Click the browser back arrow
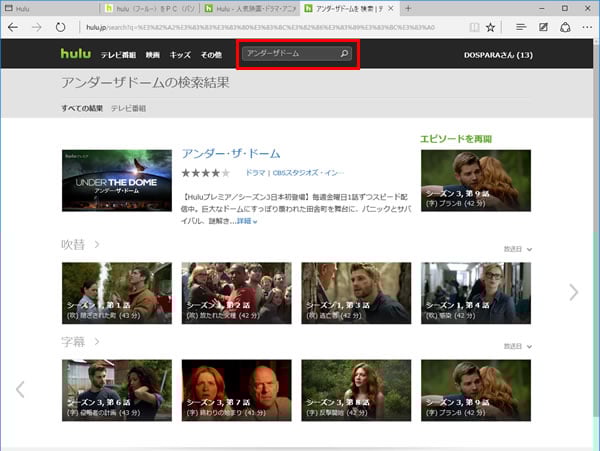Viewport: 600px width, 451px height. (13, 27)
